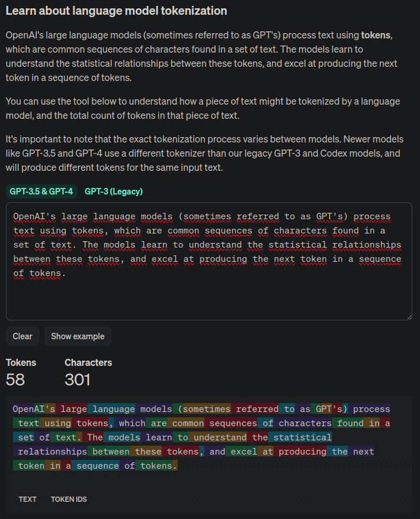Switch to the TEXT view tab
Viewport: 420px width, 519px height.
(27, 499)
